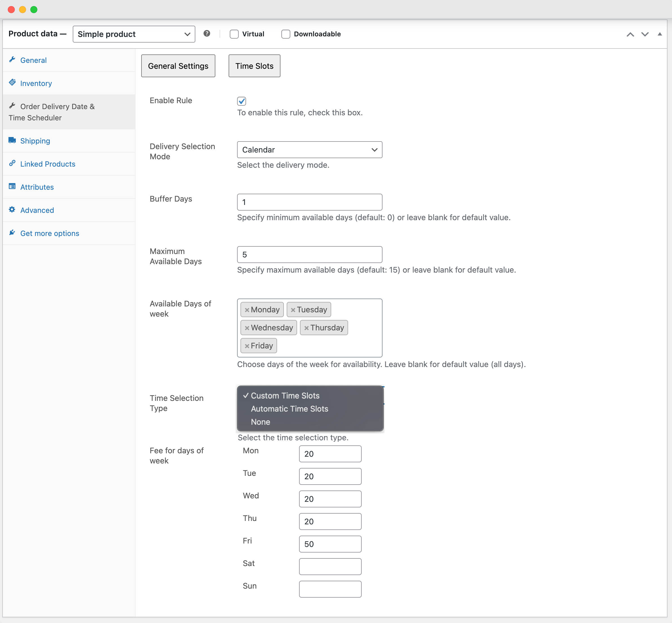The height and width of the screenshot is (623, 672).
Task: Select Automatic Time Slots option
Action: (x=289, y=408)
